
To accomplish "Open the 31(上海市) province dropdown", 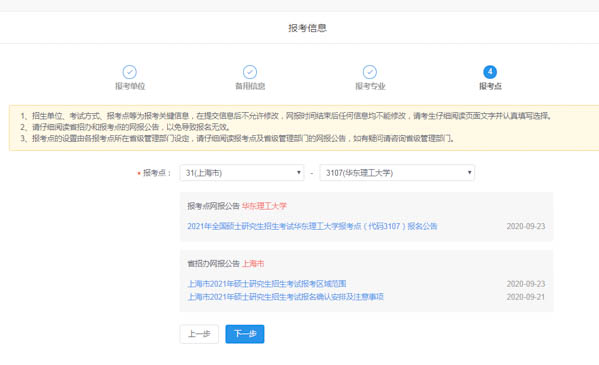I will (242, 173).
